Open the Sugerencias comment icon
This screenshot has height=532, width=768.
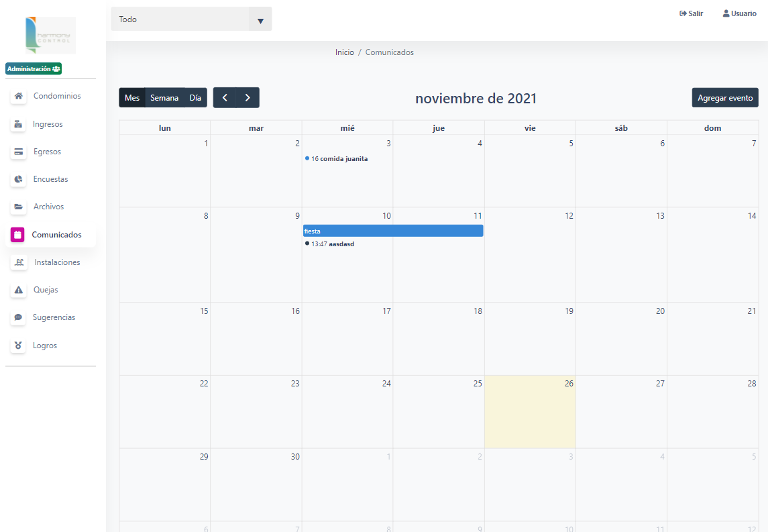19,318
